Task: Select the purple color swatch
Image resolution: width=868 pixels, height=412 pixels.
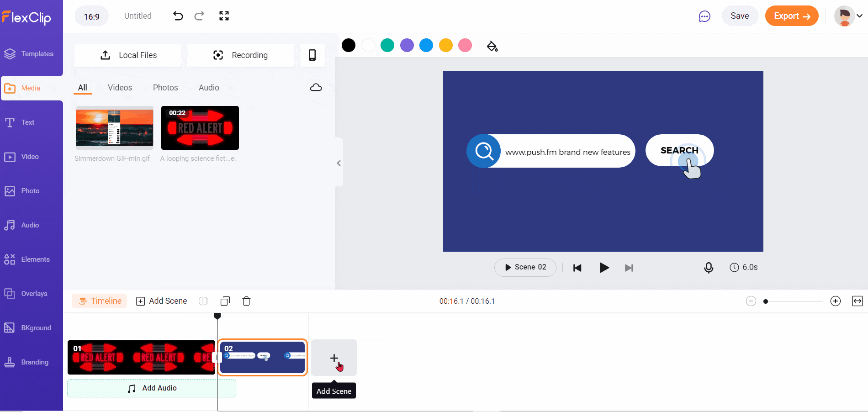Action: click(407, 45)
